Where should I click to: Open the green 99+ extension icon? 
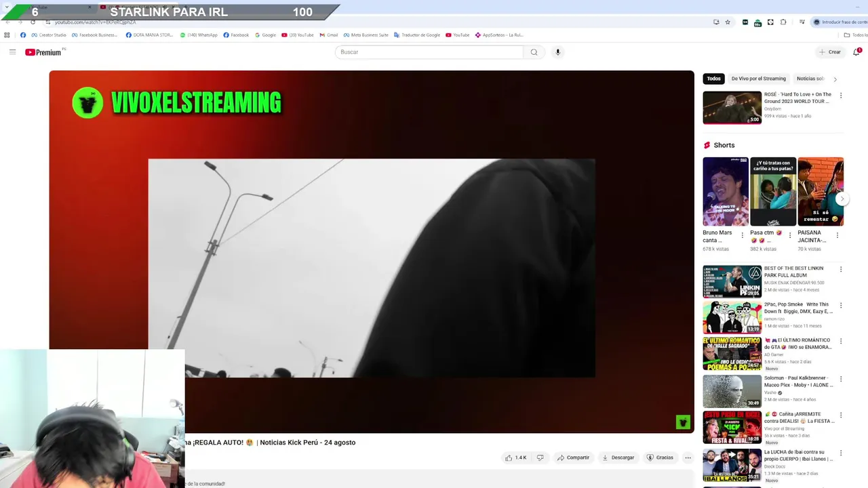click(757, 22)
